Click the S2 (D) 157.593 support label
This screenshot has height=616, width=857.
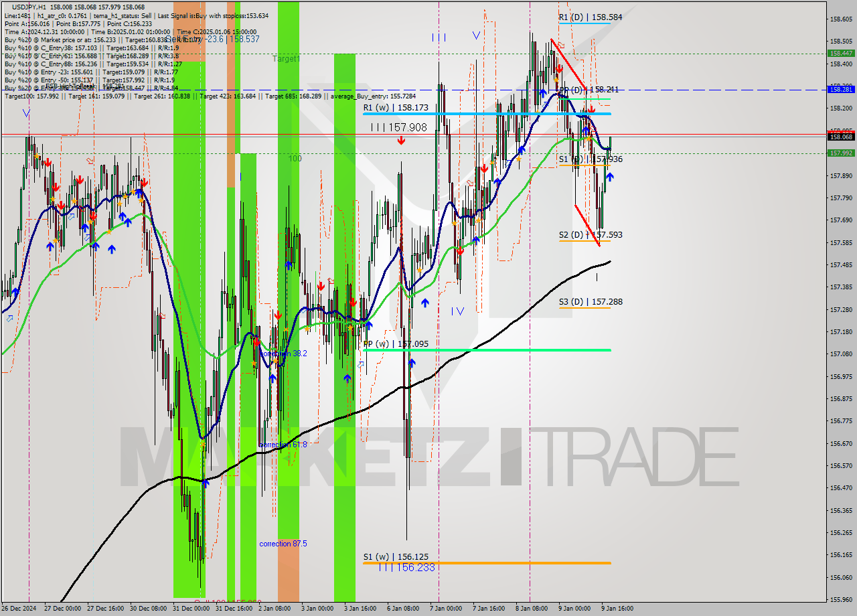coord(591,235)
